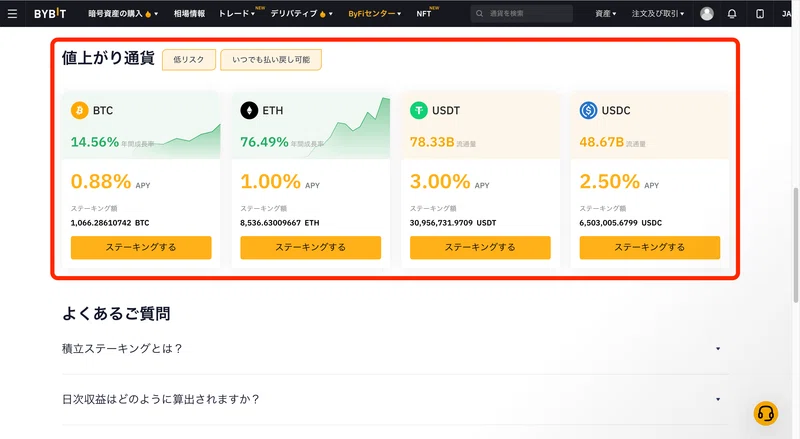The image size is (800, 439).
Task: Click the Bybit logo
Action: (50, 14)
